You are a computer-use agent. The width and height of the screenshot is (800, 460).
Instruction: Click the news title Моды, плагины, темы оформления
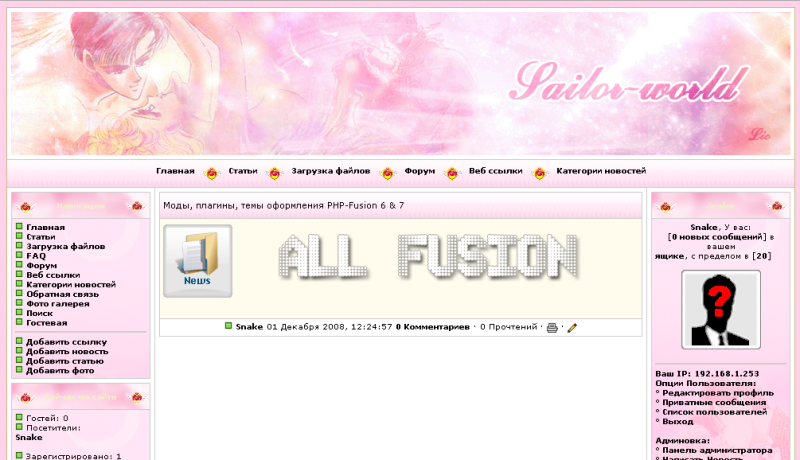284,206
